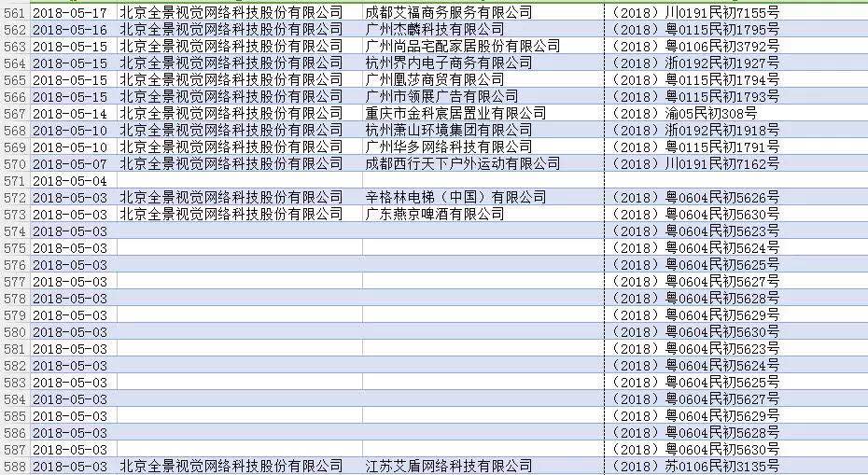Click the date 2018-05-04
Viewport: 868px width, 475px height.
70,180
